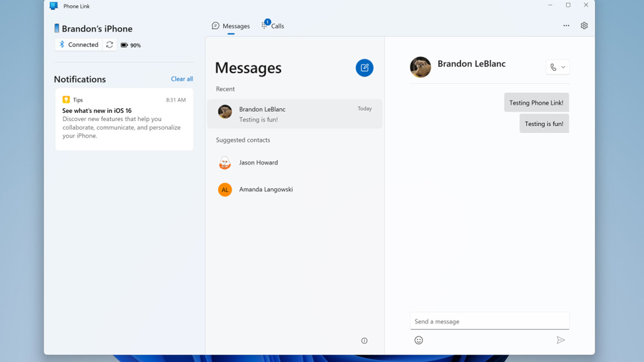Open the emoji picker

click(x=419, y=340)
